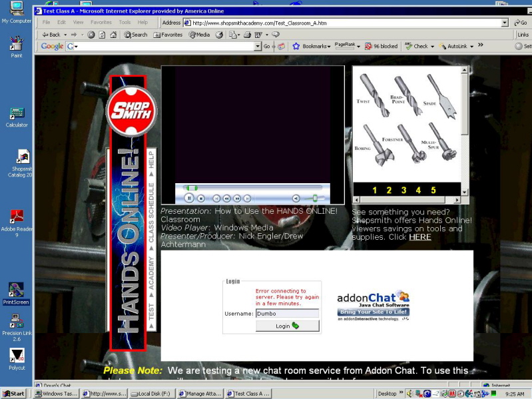Expand the Address bar dropdown
The width and height of the screenshot is (532, 399).
click(x=505, y=23)
